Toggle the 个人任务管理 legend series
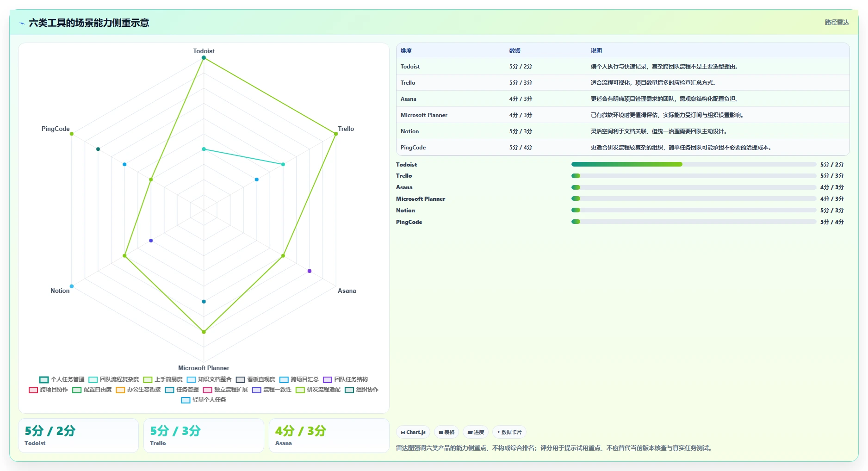 point(62,379)
